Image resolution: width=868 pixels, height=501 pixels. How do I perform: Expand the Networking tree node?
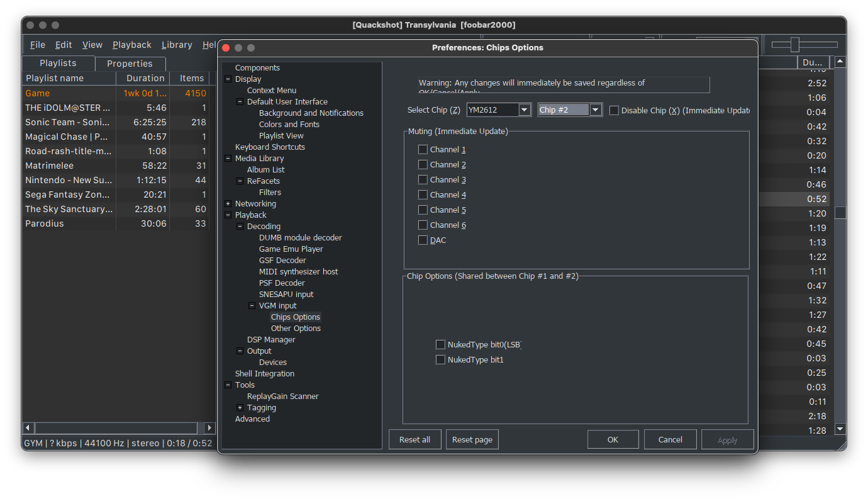228,204
